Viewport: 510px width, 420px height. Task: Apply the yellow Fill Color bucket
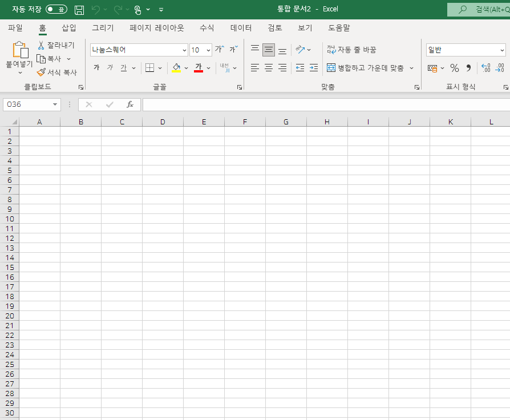pos(176,68)
